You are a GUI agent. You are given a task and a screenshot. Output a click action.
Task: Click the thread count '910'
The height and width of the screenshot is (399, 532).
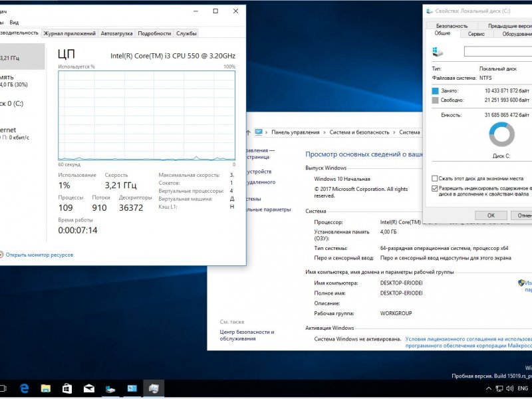pos(99,207)
